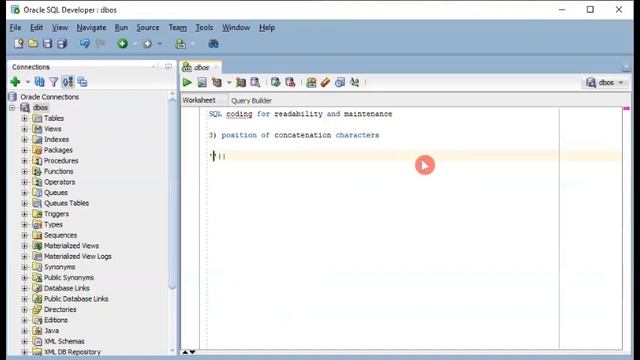Select the Directories tree item
Viewport: 640px width, 360px height.
60,309
